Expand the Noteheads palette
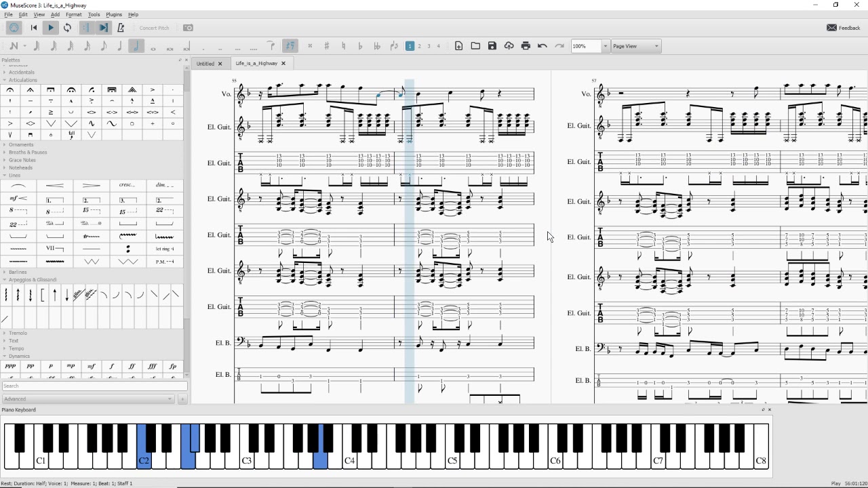The image size is (868, 488). click(20, 167)
